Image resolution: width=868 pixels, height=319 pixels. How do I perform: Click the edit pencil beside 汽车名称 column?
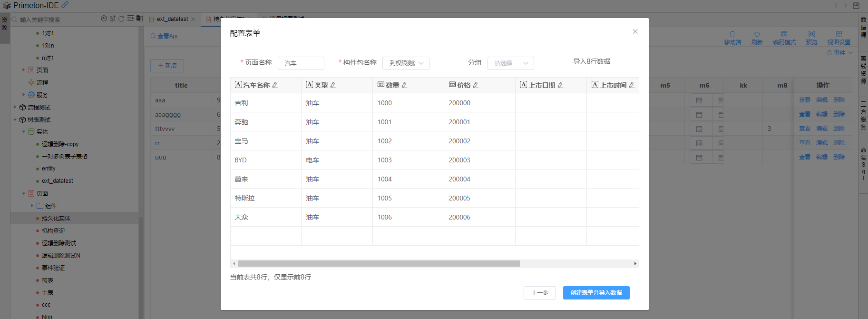click(x=275, y=85)
